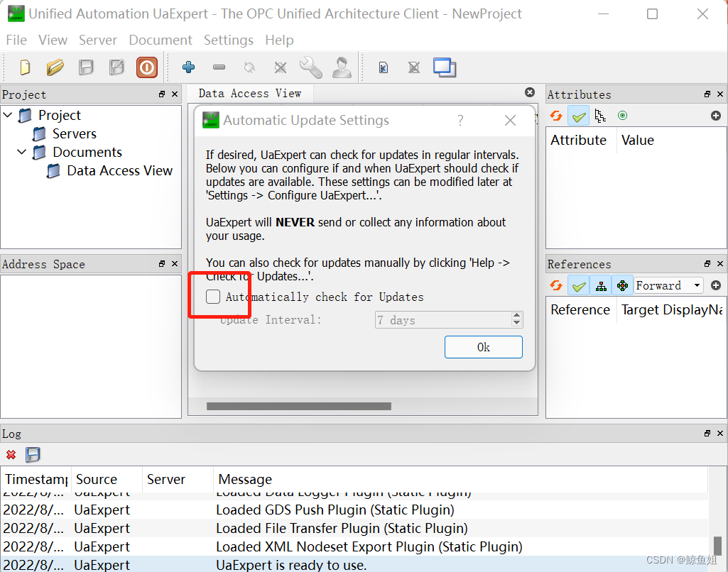
Task: Click the Update Interval 7 days field
Action: [443, 320]
